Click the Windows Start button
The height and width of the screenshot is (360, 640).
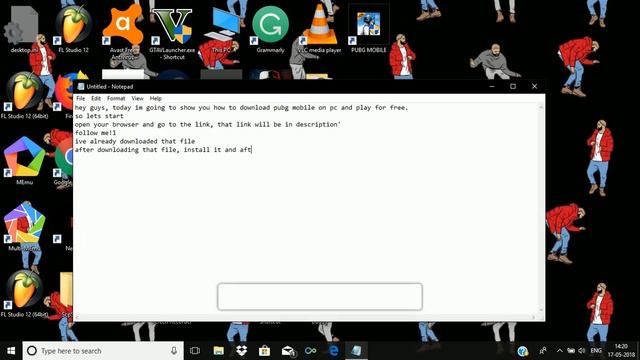(11, 351)
